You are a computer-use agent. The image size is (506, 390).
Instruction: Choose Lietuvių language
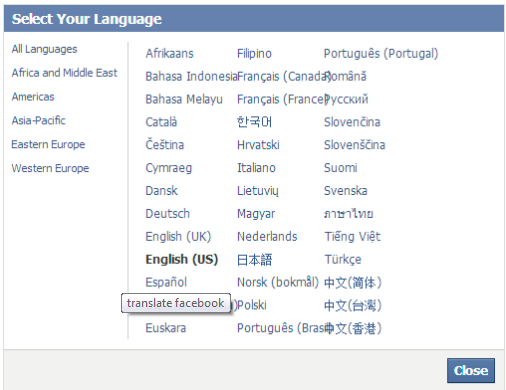click(258, 191)
